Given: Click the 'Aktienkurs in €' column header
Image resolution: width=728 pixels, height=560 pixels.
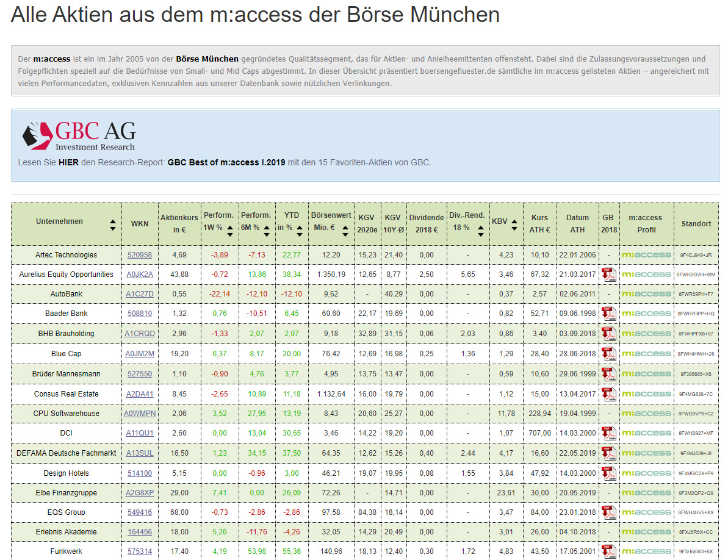Looking at the screenshot, I should click(x=179, y=224).
